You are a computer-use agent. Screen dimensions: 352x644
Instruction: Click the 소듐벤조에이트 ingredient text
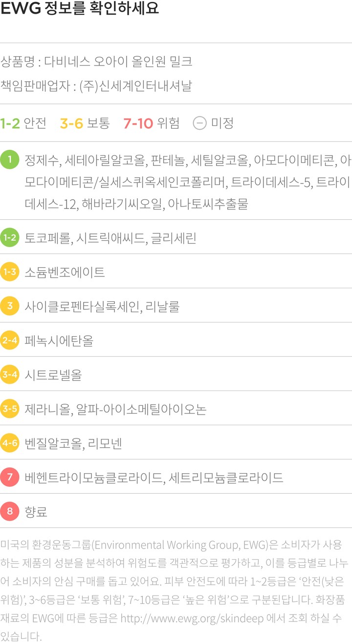point(65,272)
